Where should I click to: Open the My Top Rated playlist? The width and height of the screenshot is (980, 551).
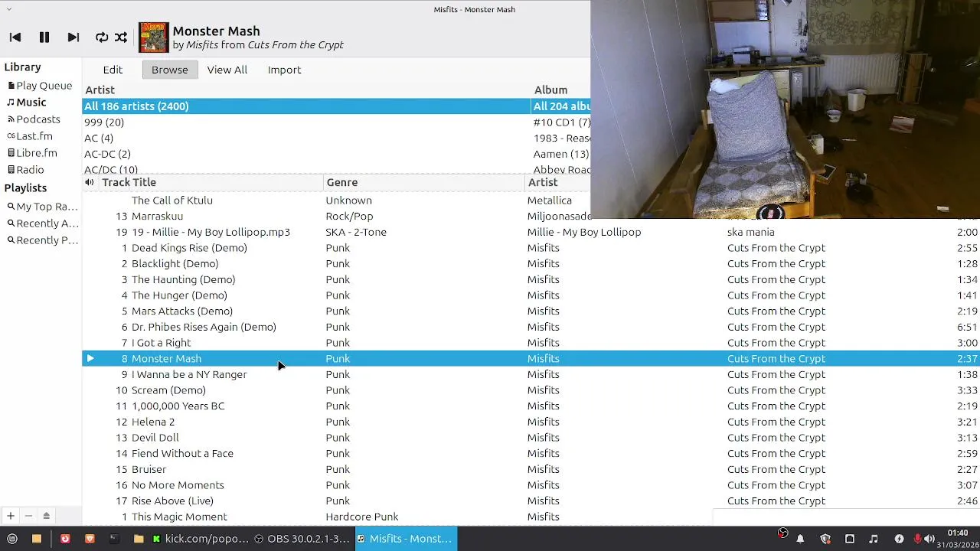pos(43,207)
